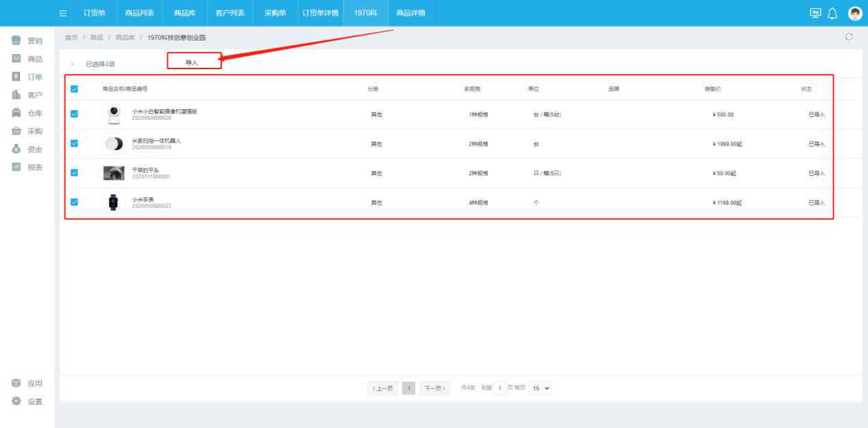The width and height of the screenshot is (868, 428).
Task: Toggle the select-all checkbox in table header
Action: coord(74,89)
